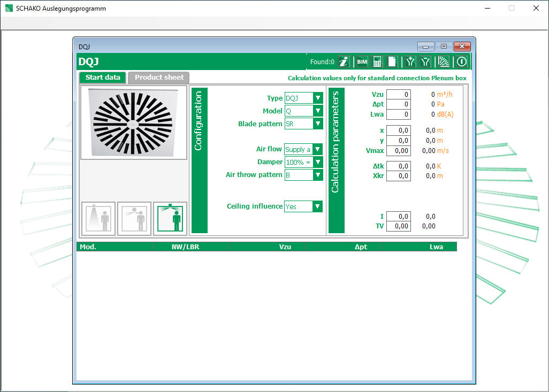Open the info icon in the DQJ toolbar

coord(344,62)
